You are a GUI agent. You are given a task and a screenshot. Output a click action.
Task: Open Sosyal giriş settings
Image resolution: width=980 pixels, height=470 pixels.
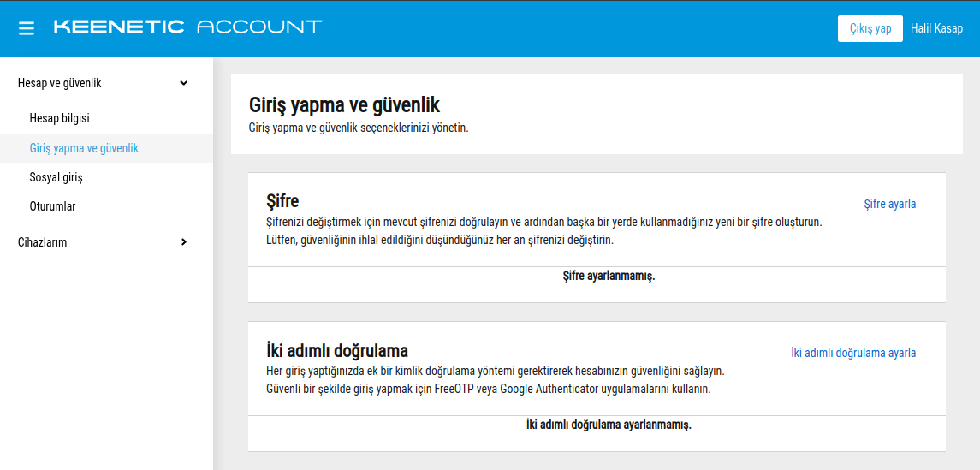point(56,177)
